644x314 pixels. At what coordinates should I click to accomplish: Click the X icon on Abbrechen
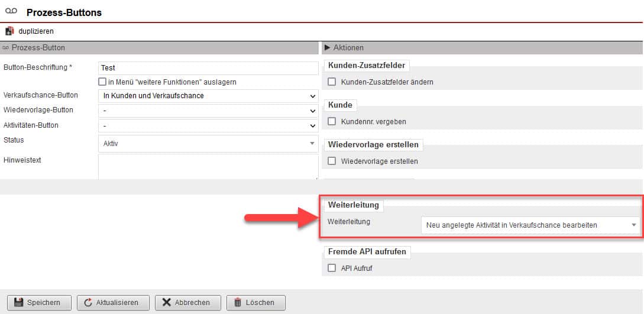coord(166,302)
